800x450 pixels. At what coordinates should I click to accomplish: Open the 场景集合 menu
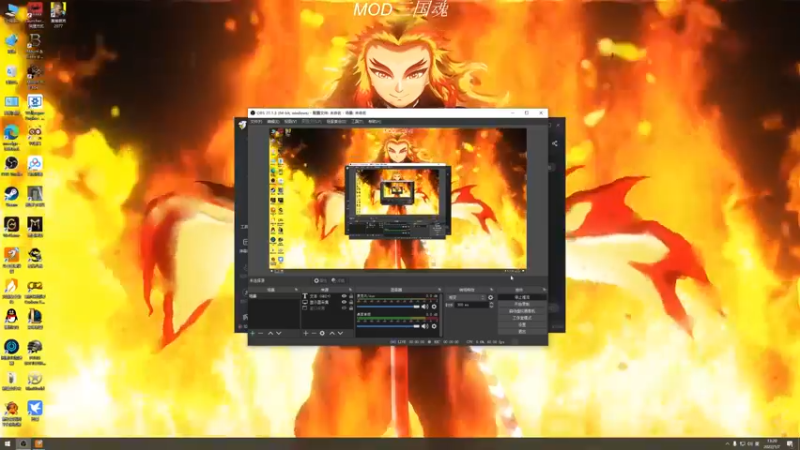(336, 121)
